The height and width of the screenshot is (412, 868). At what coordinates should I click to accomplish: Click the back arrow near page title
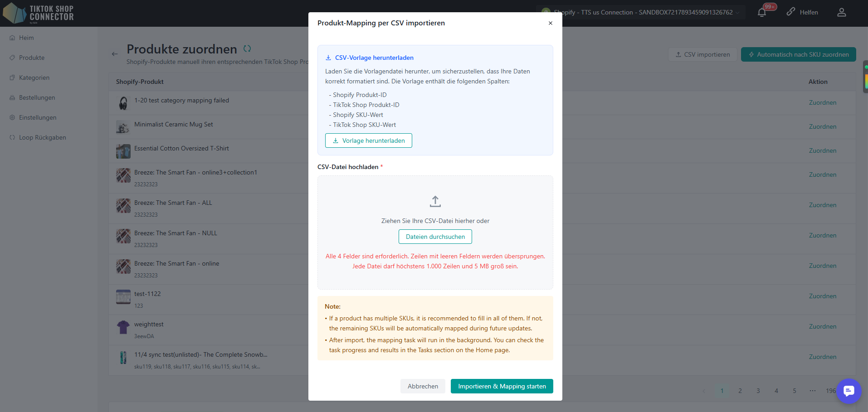(x=115, y=54)
